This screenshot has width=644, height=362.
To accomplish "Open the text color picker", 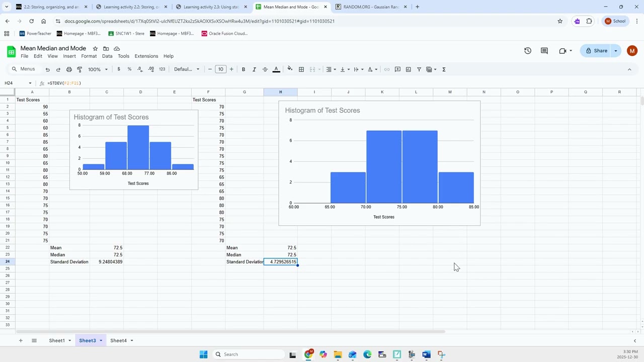I will 276,69.
